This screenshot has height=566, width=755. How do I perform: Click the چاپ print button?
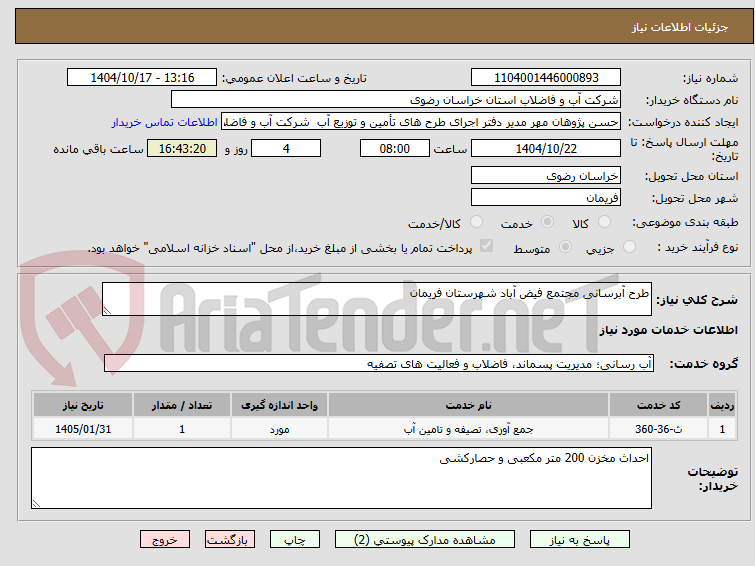[295, 540]
